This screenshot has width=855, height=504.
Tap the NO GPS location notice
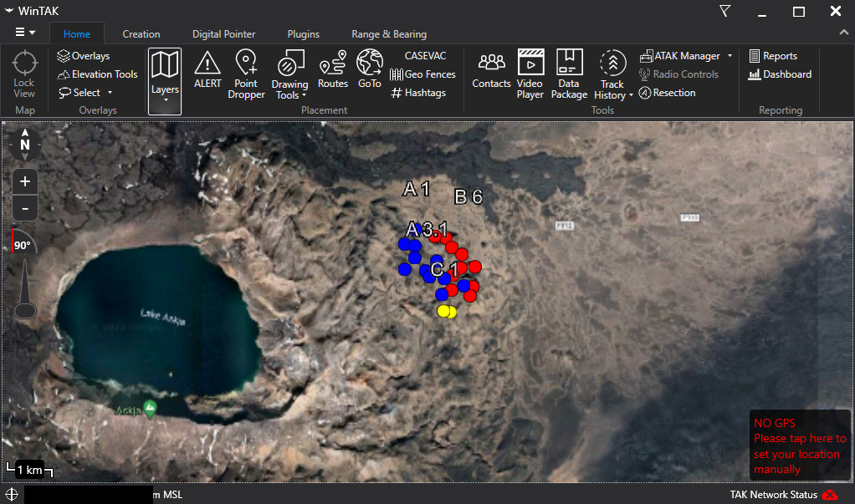(x=800, y=445)
